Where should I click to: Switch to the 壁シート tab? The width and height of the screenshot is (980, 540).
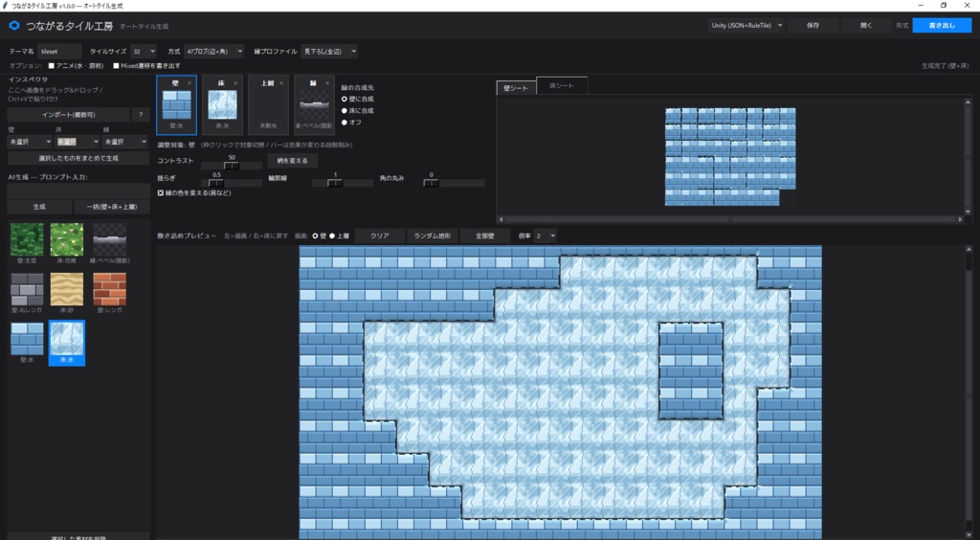pyautogui.click(x=516, y=88)
